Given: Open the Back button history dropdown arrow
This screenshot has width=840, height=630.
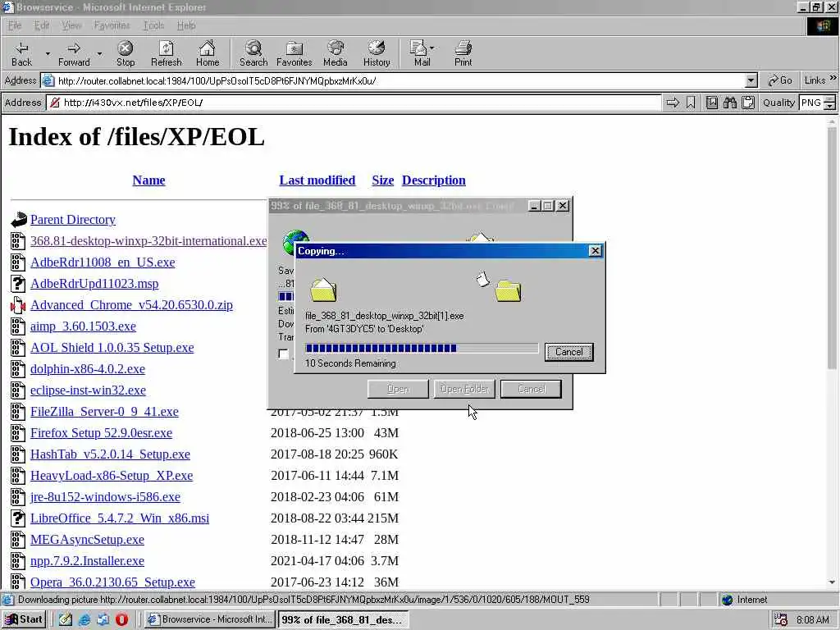Looking at the screenshot, I should point(48,53).
